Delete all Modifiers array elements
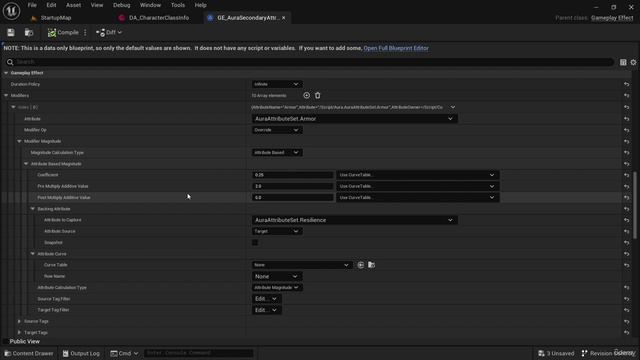This screenshot has width=640, height=360. [x=318, y=96]
